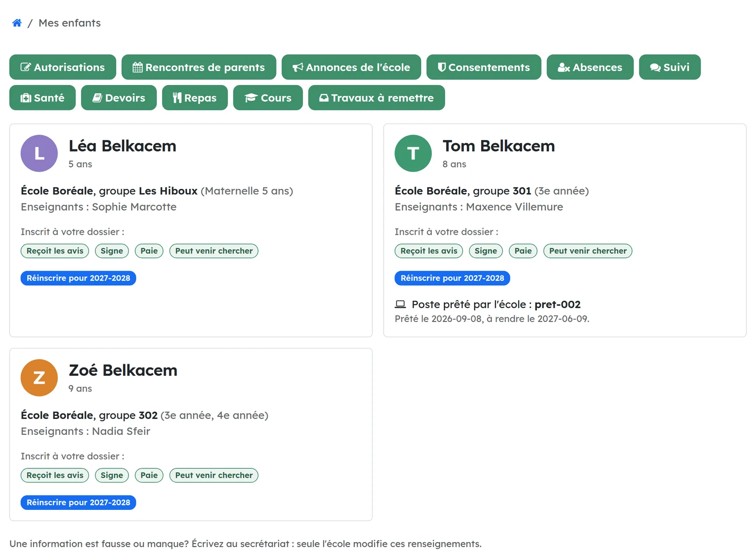Click Léa Belkacem's purple L avatar
The width and height of the screenshot is (756, 559).
pyautogui.click(x=39, y=153)
